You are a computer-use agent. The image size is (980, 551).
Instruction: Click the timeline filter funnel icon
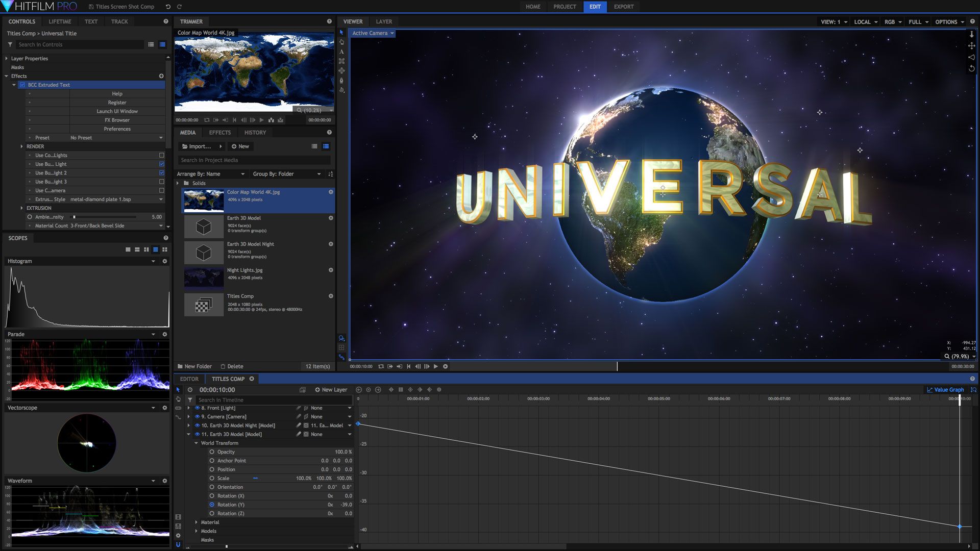coord(190,400)
